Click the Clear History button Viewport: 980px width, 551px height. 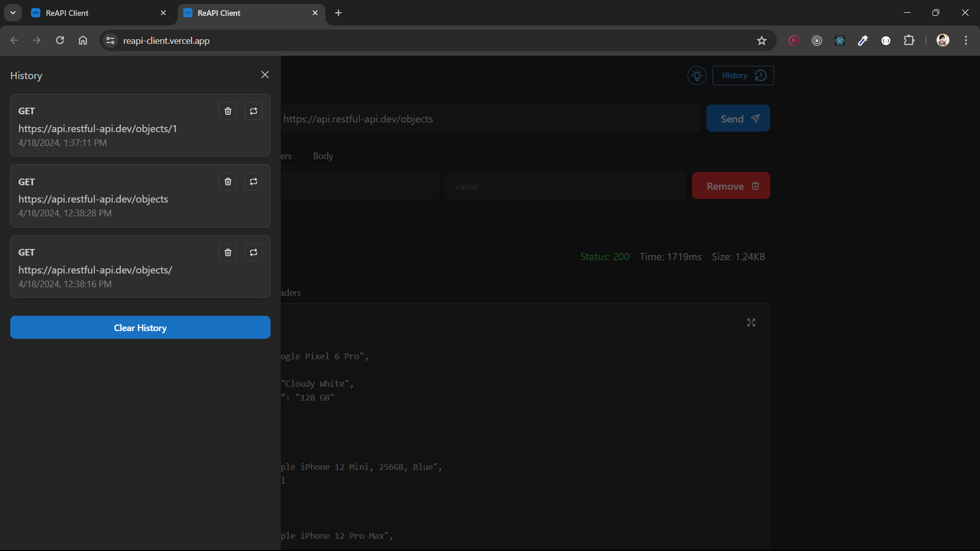(140, 328)
